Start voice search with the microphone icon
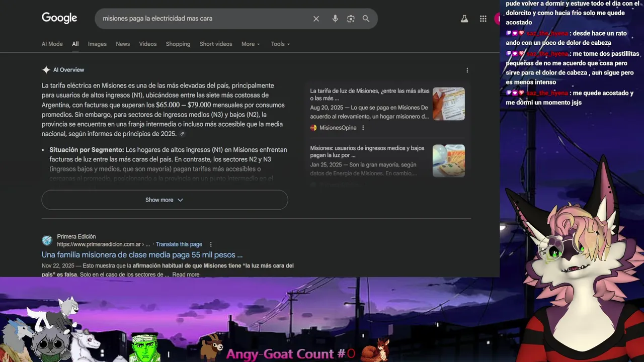 coord(335,19)
